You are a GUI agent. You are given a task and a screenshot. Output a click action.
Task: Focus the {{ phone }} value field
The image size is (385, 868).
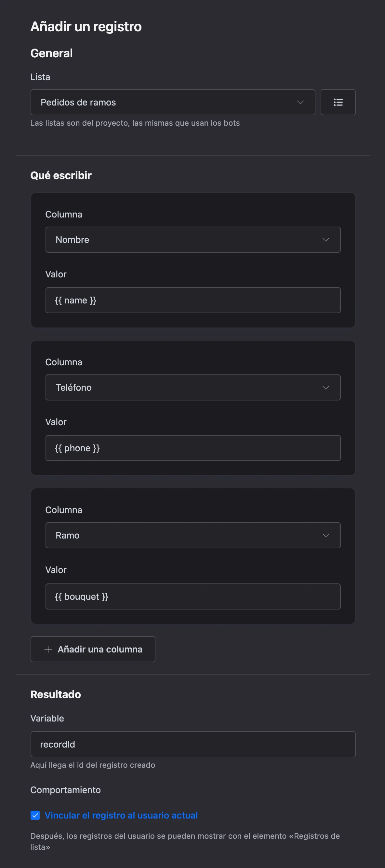[193, 448]
